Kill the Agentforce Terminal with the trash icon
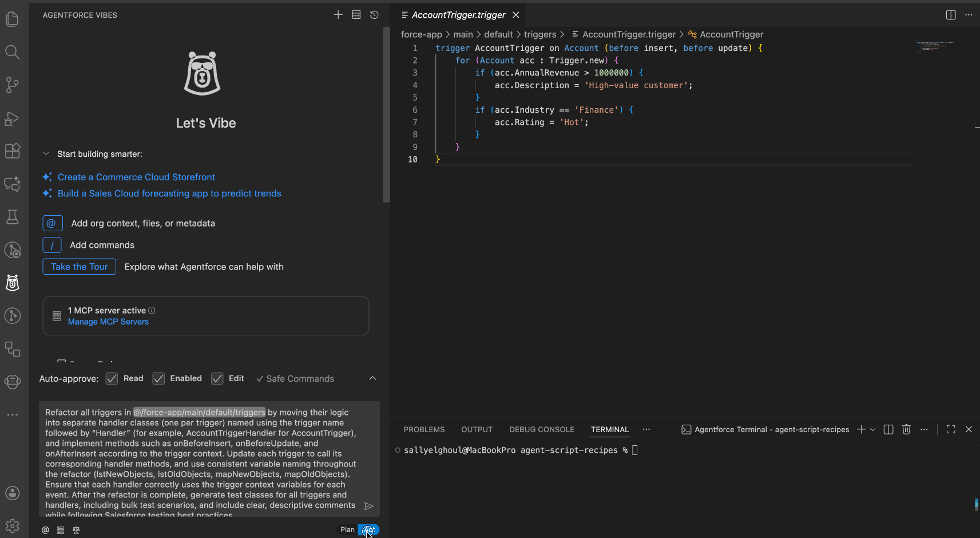 pyautogui.click(x=906, y=429)
